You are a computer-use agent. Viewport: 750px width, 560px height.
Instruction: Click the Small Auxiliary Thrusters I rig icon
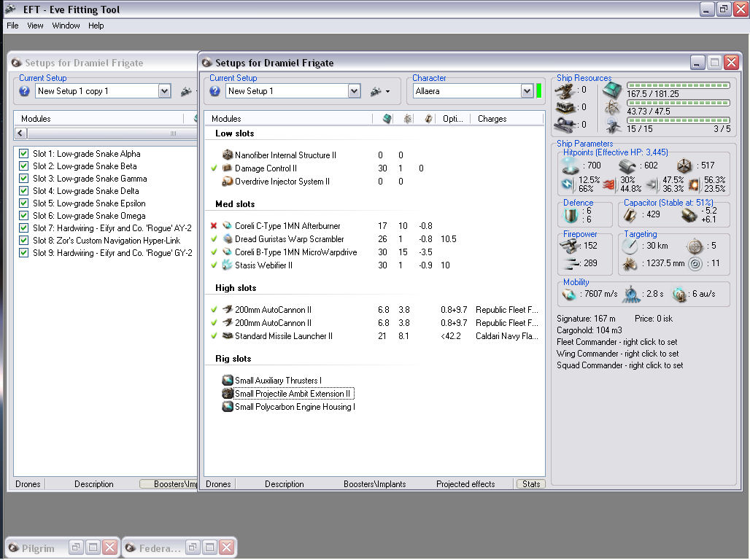pyautogui.click(x=228, y=381)
